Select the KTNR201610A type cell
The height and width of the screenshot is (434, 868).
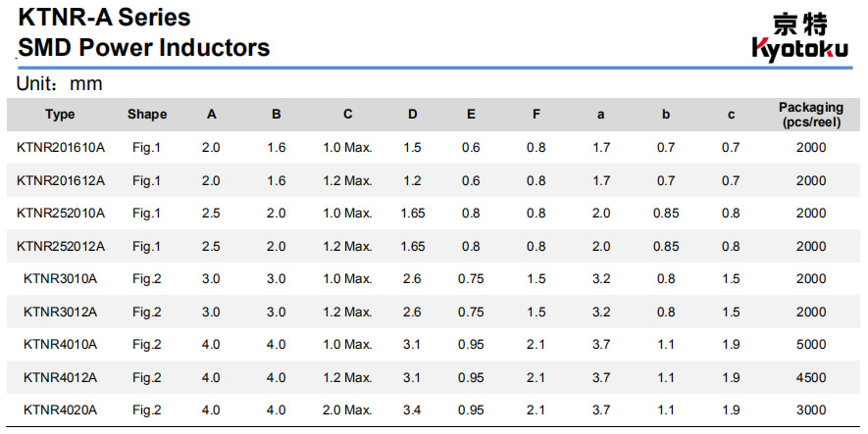point(61,148)
